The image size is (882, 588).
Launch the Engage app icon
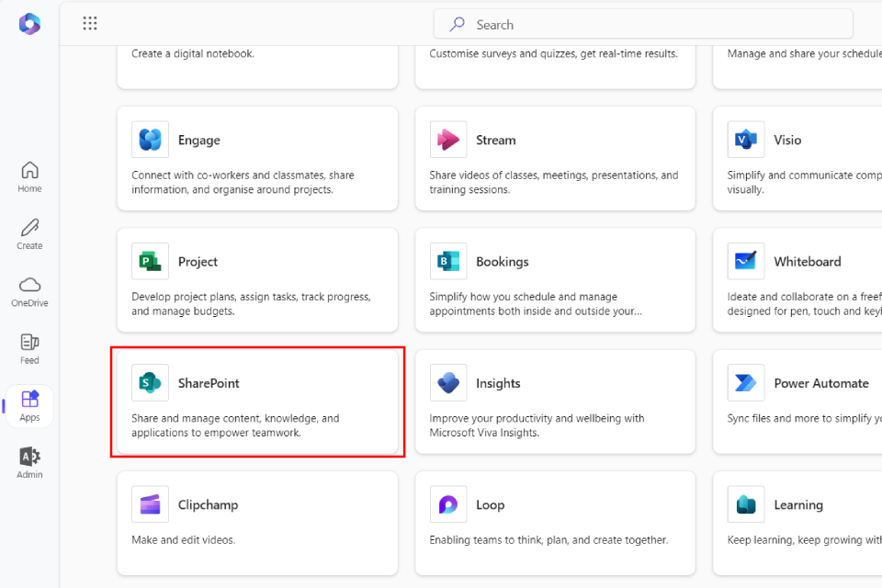point(150,140)
